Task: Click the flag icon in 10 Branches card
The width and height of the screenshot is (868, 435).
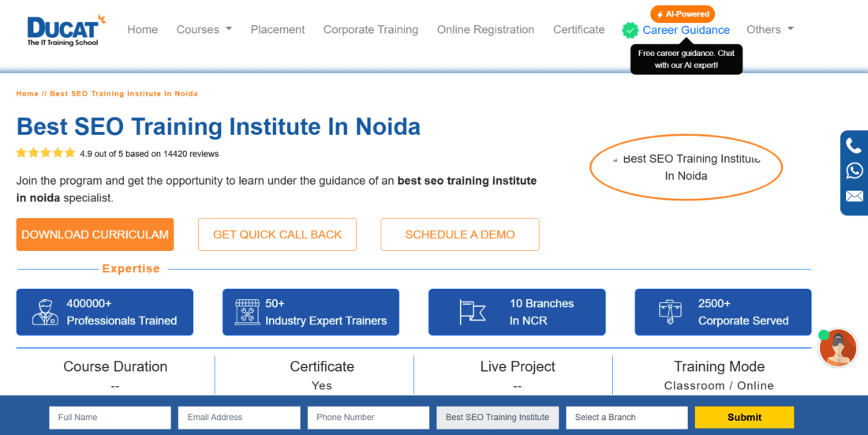Action: pyautogui.click(x=472, y=312)
